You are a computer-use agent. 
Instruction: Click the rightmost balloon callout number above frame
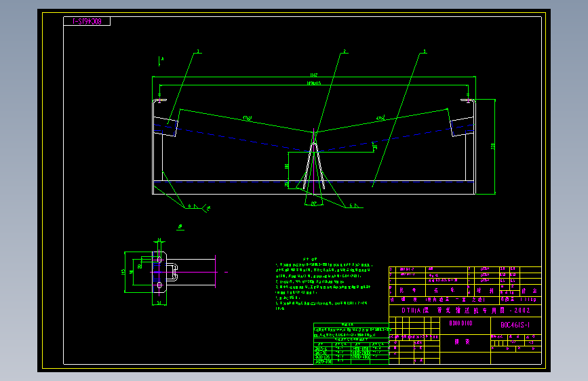pyautogui.click(x=425, y=52)
